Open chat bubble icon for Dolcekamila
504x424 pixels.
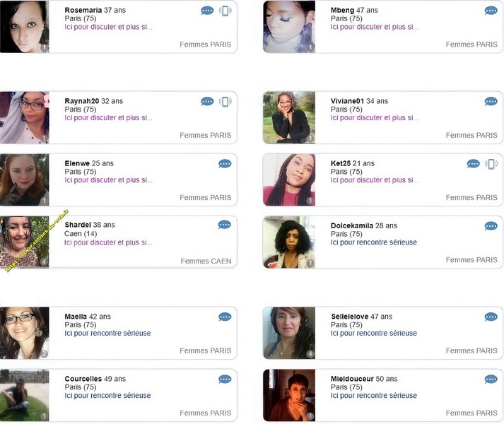[491, 226]
